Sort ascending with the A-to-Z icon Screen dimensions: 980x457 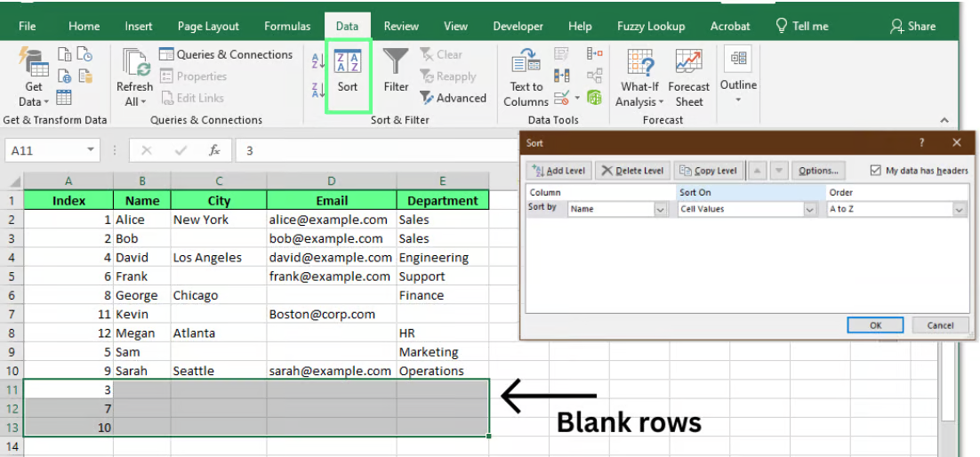[318, 61]
